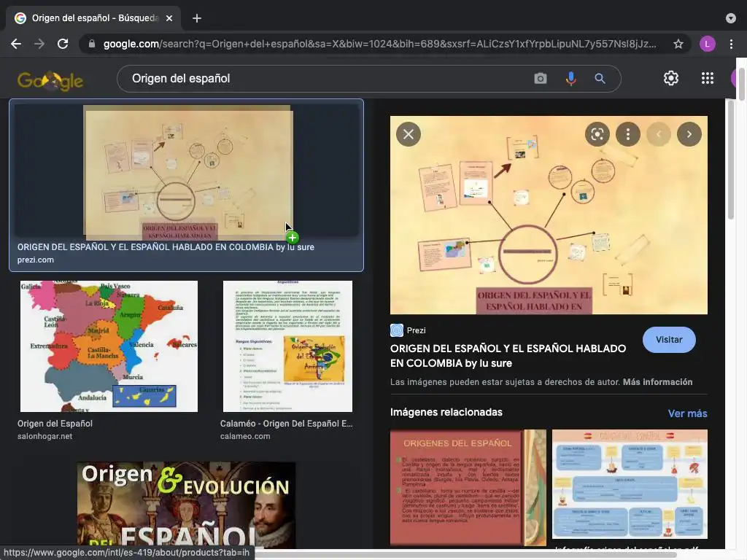Viewport: 747px width, 560px height.
Task: Reload the page with refresh icon
Action: click(x=63, y=44)
